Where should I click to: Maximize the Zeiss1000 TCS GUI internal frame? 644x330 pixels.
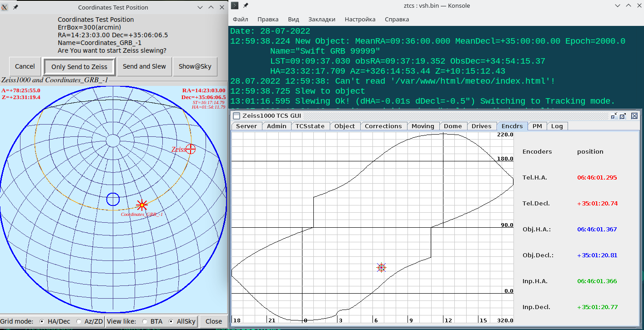[x=623, y=116]
